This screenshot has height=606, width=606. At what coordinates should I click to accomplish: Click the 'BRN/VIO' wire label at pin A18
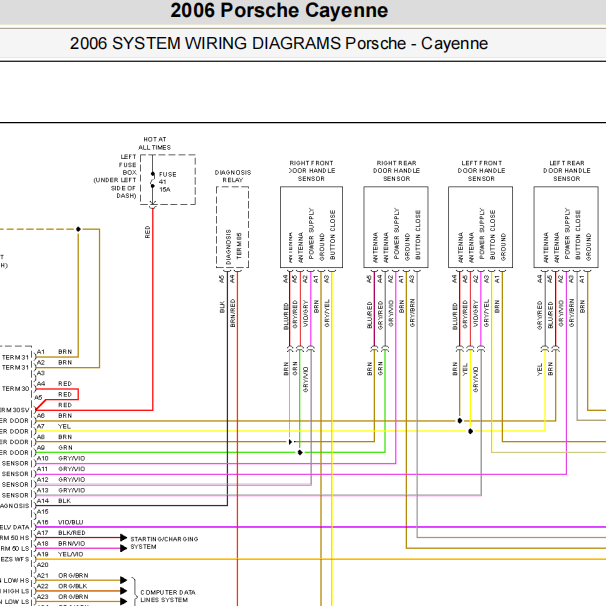[x=71, y=543]
